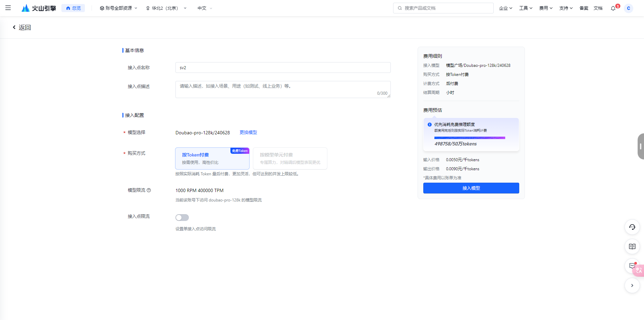644x320 pixels.
Task: Click the 接入点描述 description textarea
Action: tap(283, 89)
